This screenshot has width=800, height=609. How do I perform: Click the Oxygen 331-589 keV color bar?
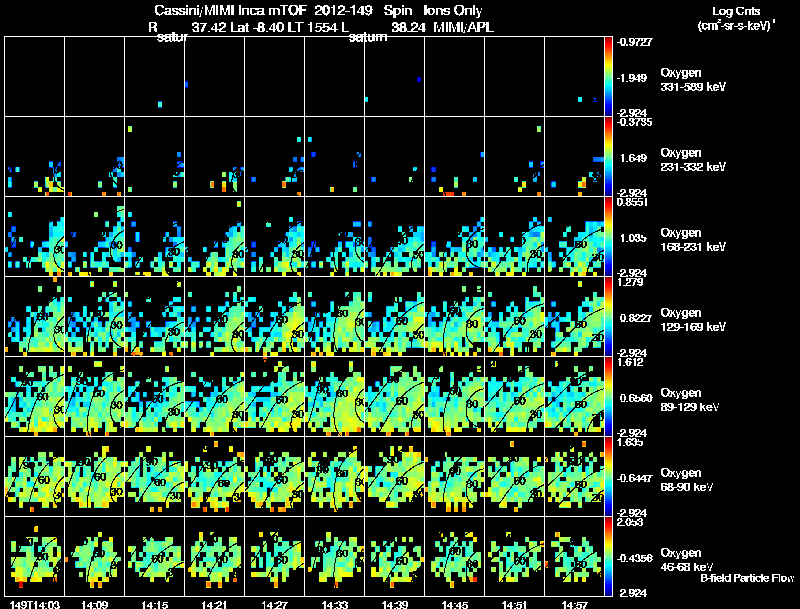point(608,77)
